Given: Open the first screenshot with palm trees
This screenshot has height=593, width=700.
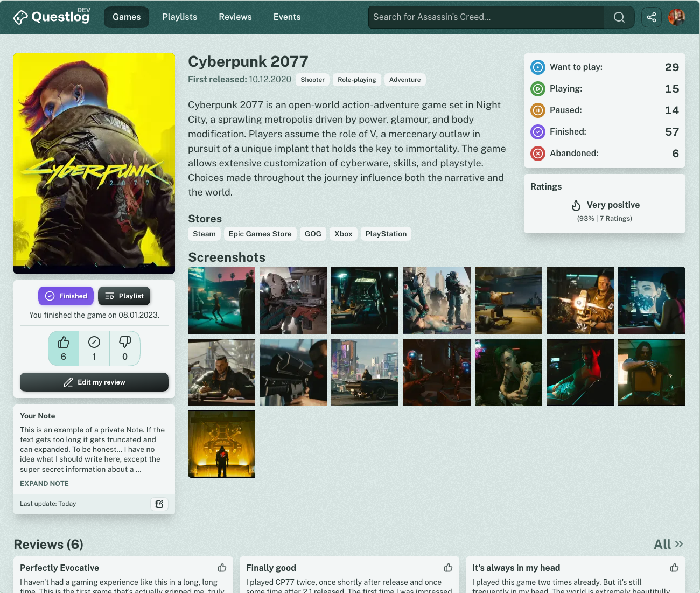Looking at the screenshot, I should tap(222, 301).
